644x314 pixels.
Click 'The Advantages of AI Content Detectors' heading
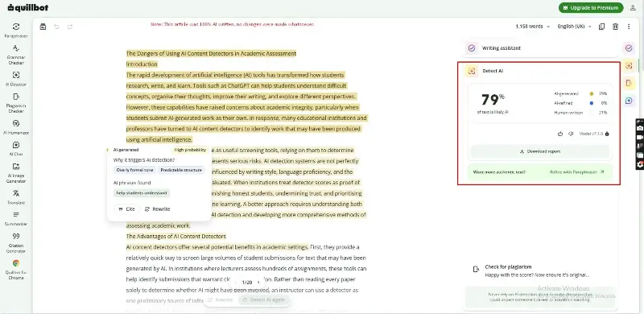(175, 237)
